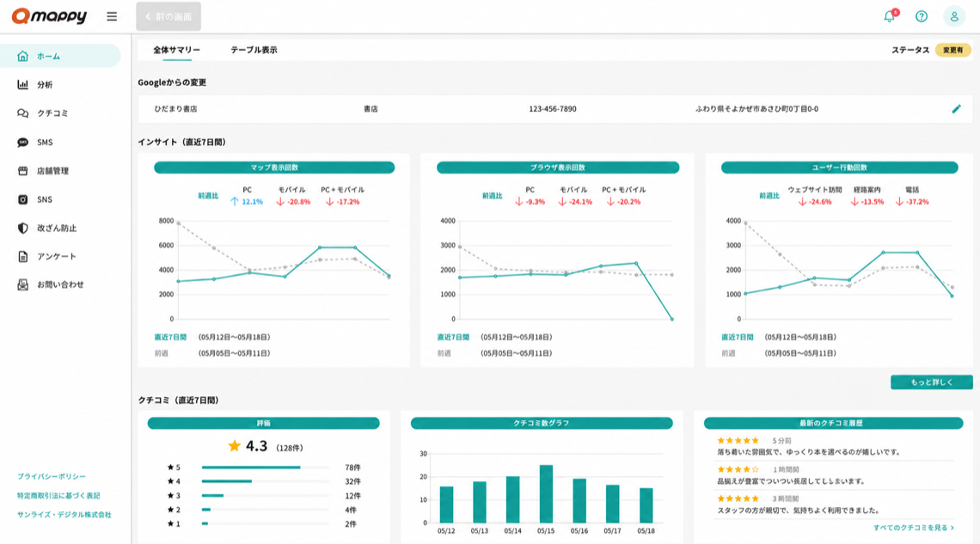980x544 pixels.
Task: Open the 分析 analytics chart icon
Action: [23, 84]
